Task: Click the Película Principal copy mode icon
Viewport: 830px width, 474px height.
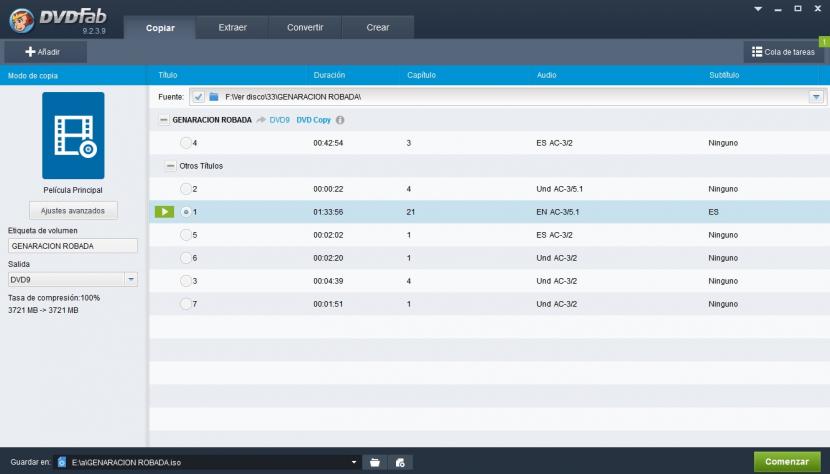Action: (73, 135)
